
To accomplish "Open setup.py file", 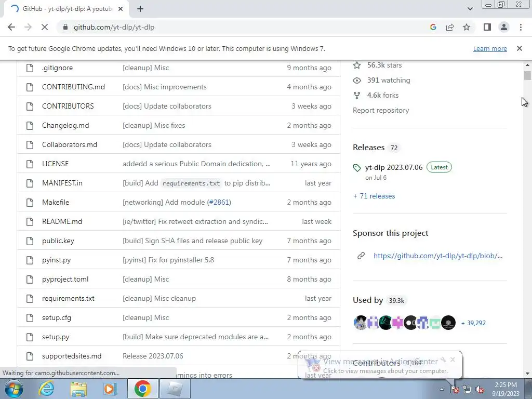I will (56, 337).
